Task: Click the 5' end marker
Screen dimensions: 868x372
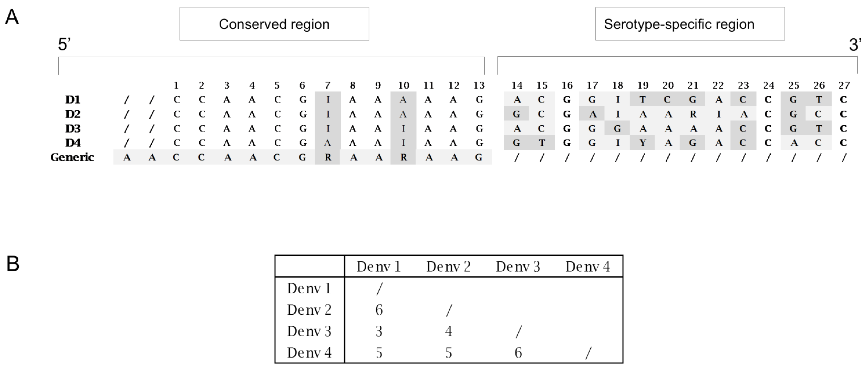Action: [x=64, y=45]
